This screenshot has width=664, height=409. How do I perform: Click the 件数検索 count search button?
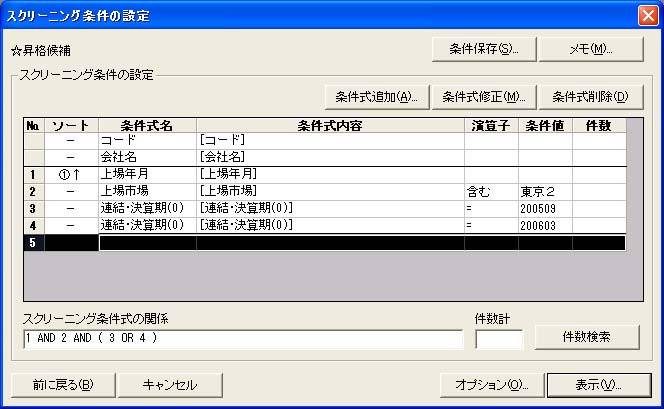point(586,337)
